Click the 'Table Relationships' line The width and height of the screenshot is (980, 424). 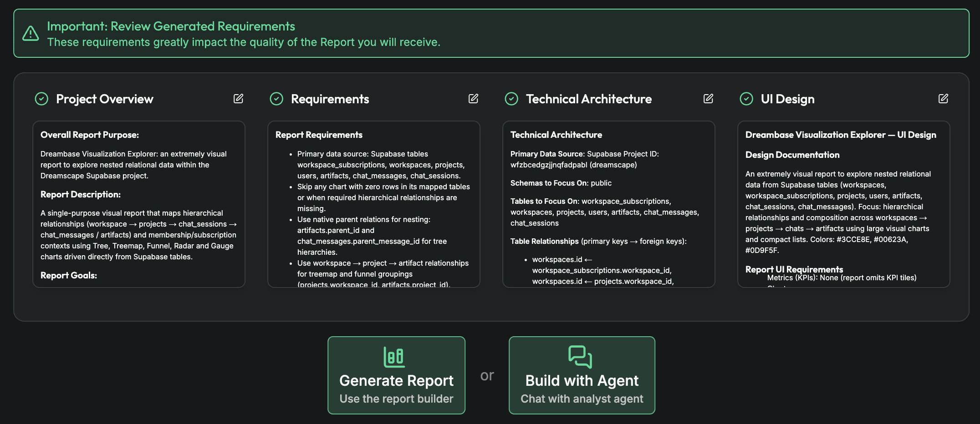(598, 241)
